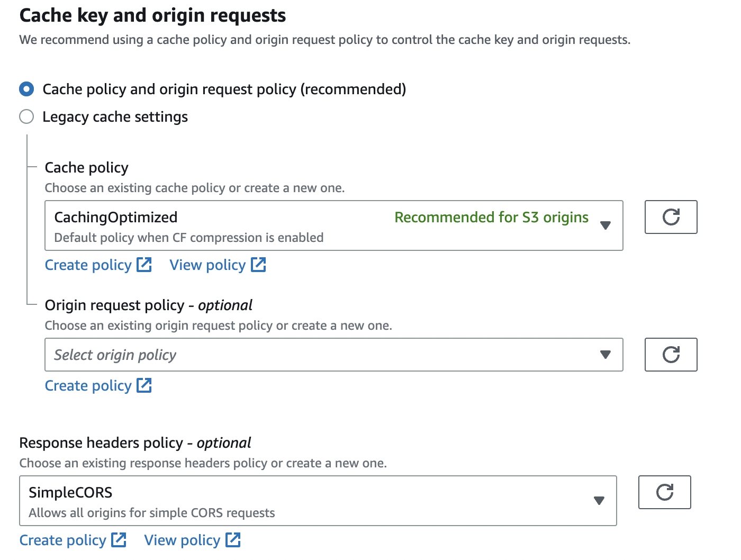Click Create policy link under Response headers policy
This screenshot has height=560, width=741.
click(63, 540)
